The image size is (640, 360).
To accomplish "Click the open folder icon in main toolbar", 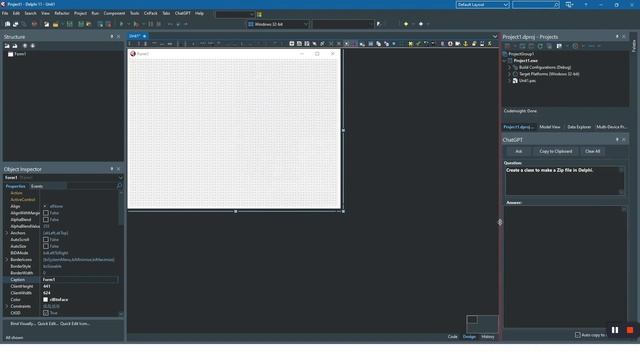I will click(x=55, y=24).
